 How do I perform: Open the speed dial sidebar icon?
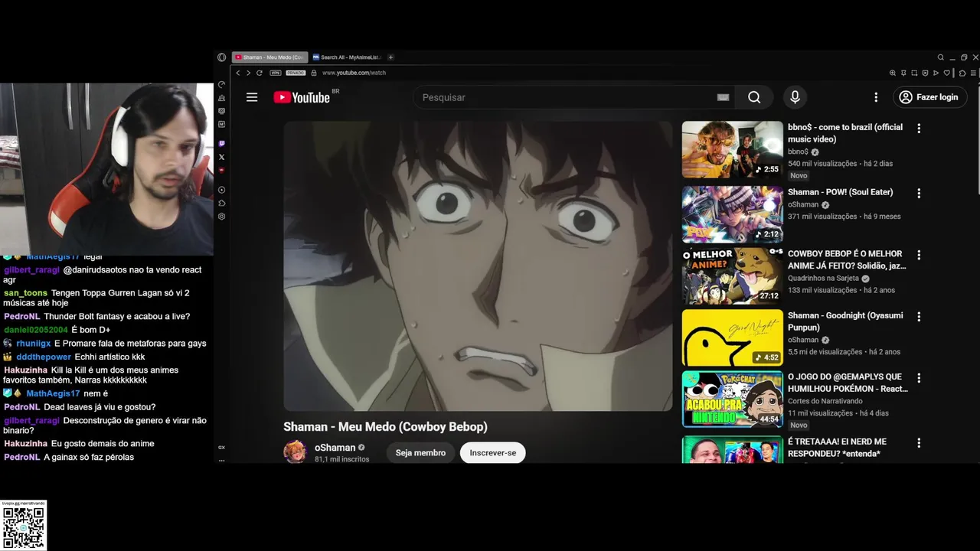(222, 85)
